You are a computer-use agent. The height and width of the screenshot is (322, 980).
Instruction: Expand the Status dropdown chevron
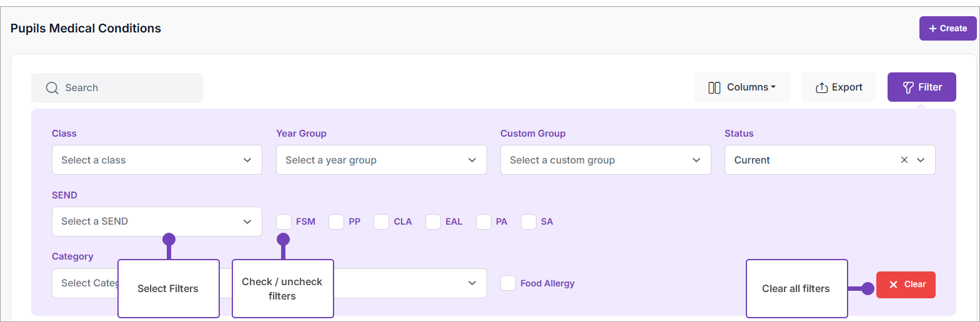pyautogui.click(x=921, y=160)
